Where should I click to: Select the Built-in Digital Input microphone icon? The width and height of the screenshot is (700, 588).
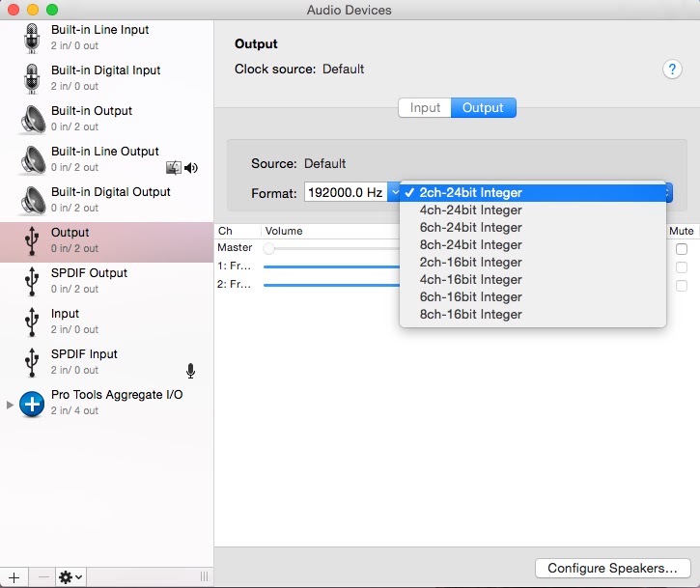pos(32,78)
